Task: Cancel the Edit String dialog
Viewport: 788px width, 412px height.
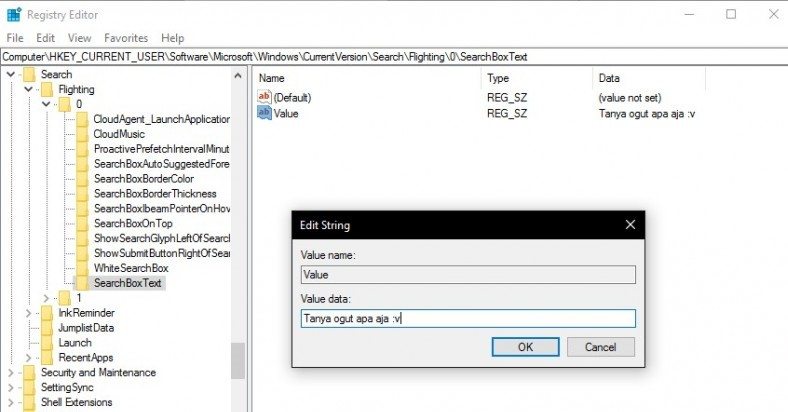Action: click(600, 347)
